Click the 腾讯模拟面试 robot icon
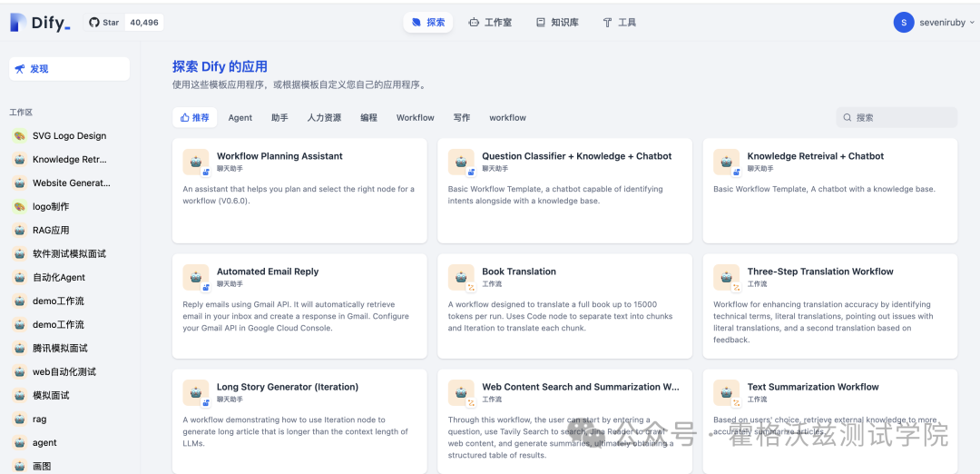 click(19, 349)
